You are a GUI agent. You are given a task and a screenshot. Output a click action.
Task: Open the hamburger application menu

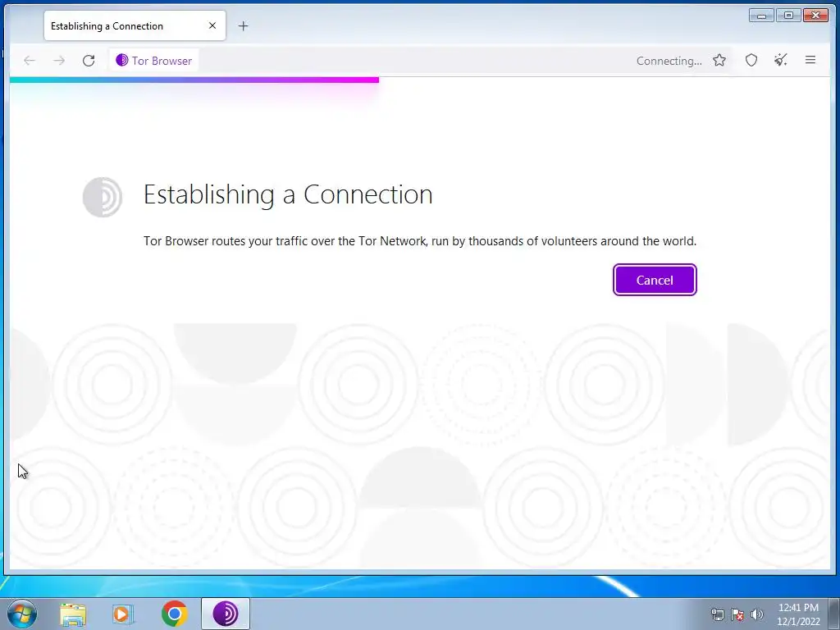pyautogui.click(x=810, y=60)
